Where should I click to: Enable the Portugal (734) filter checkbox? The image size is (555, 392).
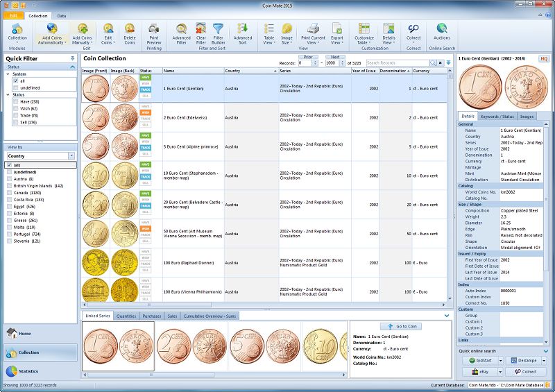[x=9, y=234]
